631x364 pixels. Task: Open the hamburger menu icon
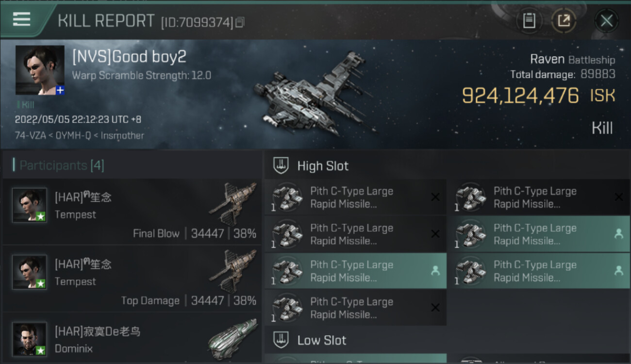click(x=21, y=19)
